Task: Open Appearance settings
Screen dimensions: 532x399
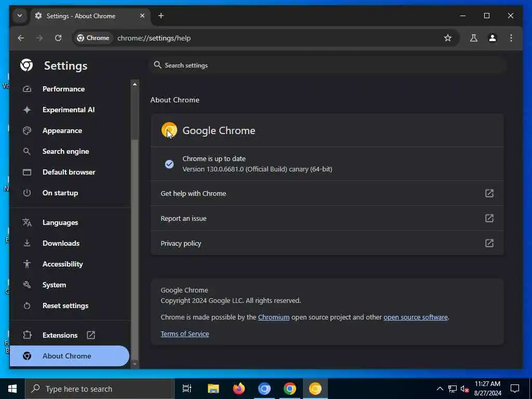Action: click(62, 130)
